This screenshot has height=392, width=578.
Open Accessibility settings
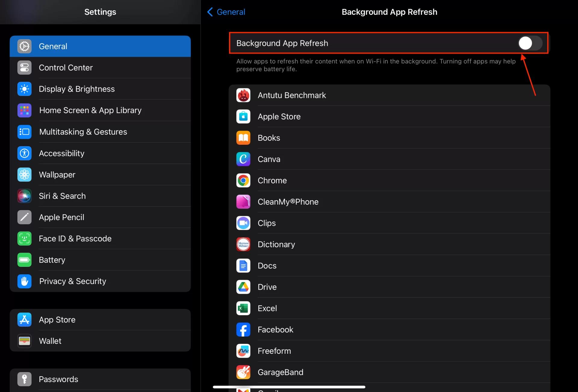click(x=100, y=153)
